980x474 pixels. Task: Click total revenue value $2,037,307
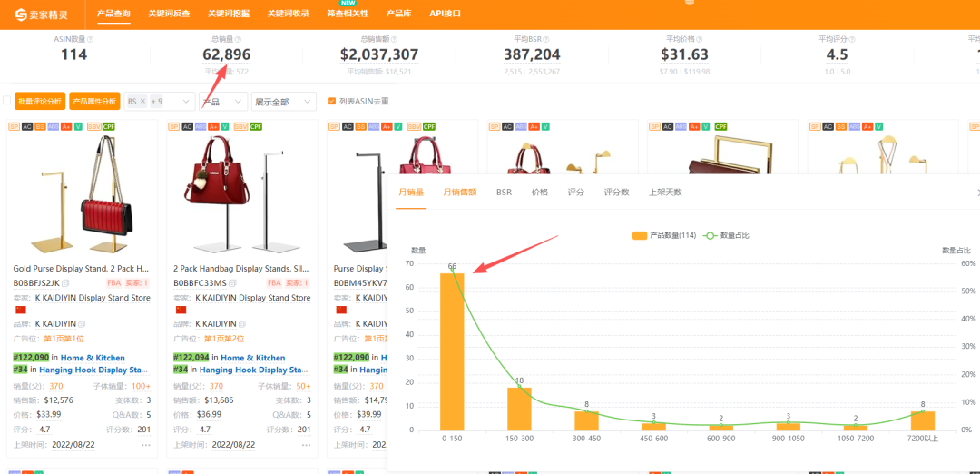pyautogui.click(x=379, y=55)
